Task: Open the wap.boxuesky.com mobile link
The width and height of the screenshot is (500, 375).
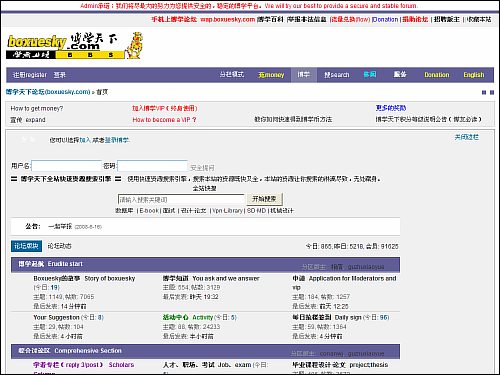Action: [227, 20]
